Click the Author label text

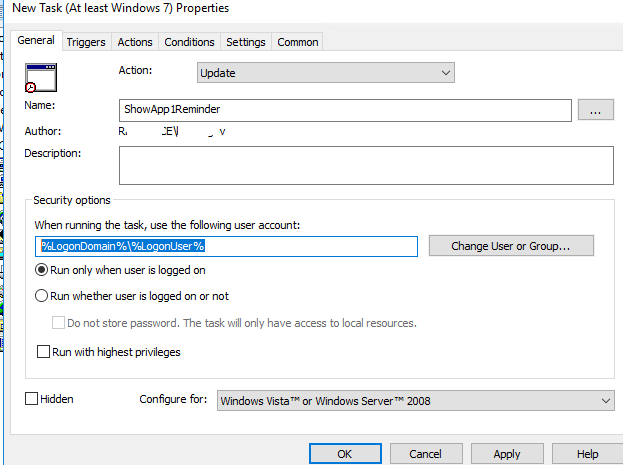43,131
